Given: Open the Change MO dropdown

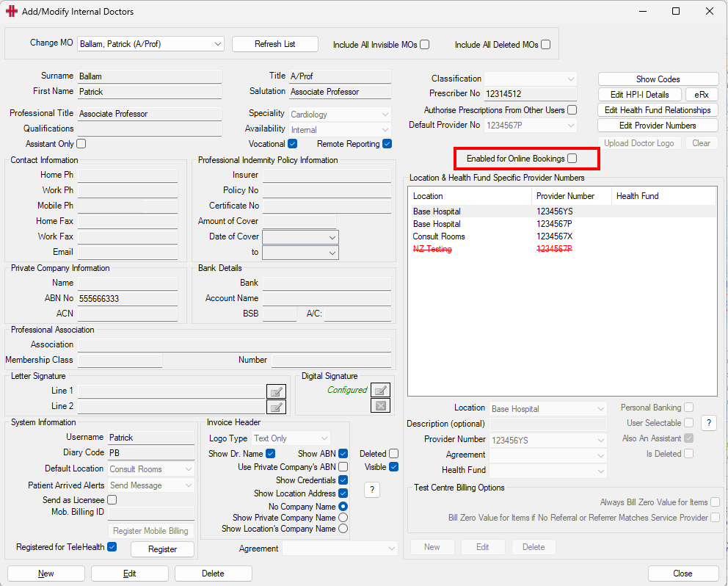Looking at the screenshot, I should (151, 43).
